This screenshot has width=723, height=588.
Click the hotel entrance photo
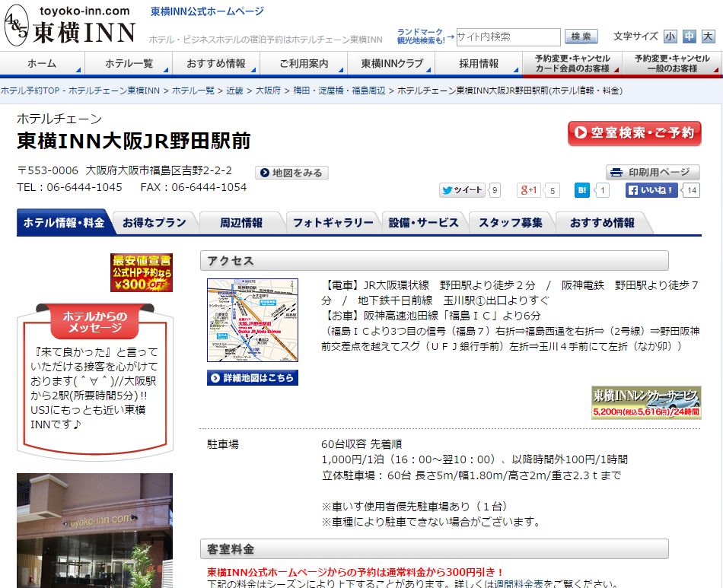coord(94,530)
